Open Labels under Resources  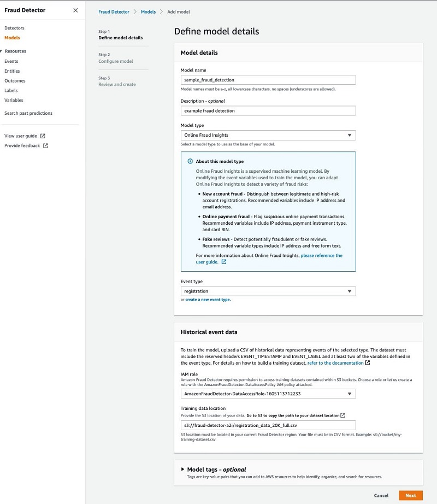pyautogui.click(x=11, y=90)
